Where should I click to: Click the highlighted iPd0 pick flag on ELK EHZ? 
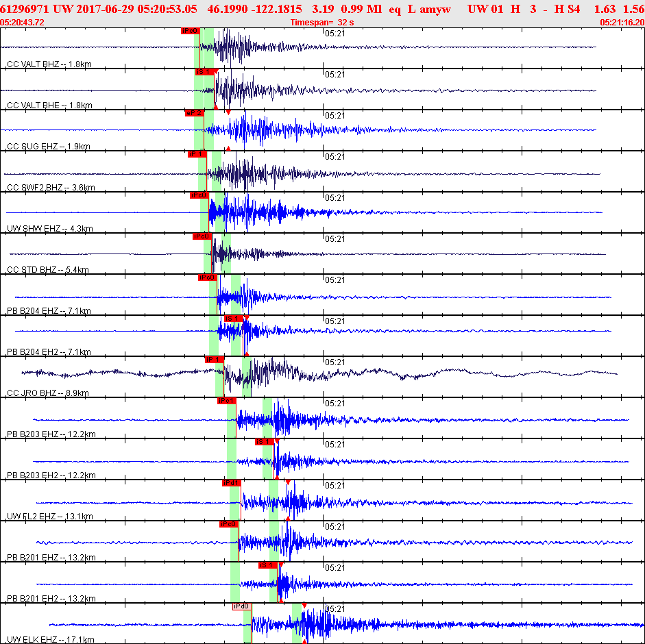pyautogui.click(x=241, y=606)
